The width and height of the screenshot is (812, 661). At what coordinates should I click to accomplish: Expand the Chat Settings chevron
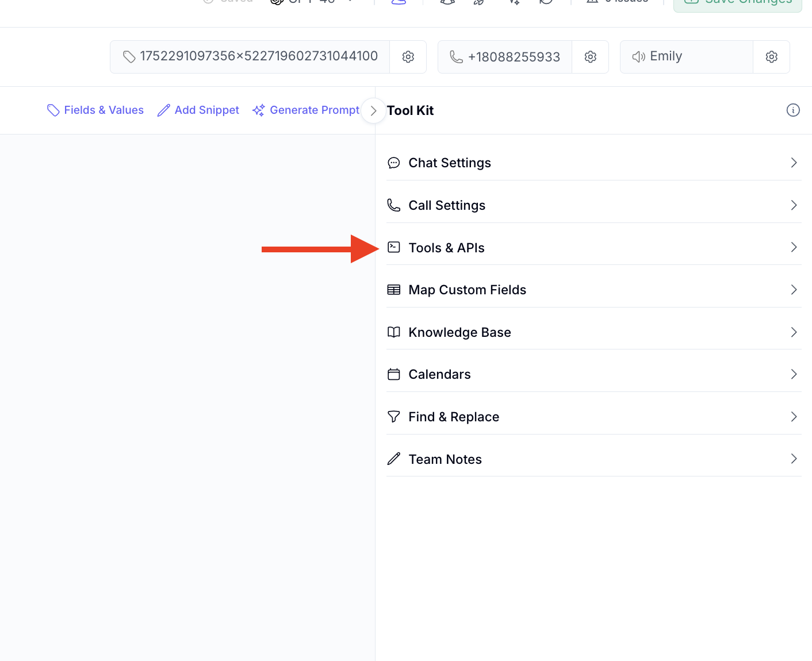794,163
